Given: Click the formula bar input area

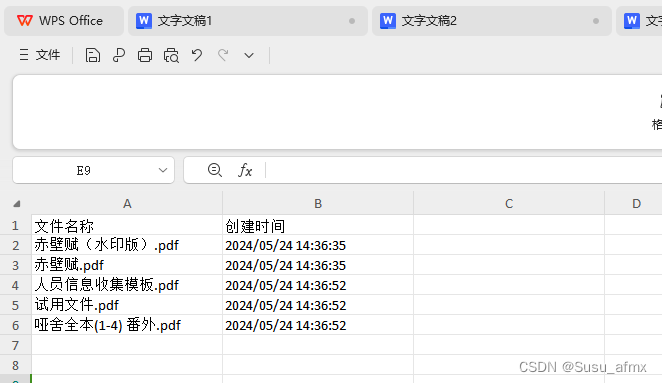Looking at the screenshot, I should coord(464,170).
